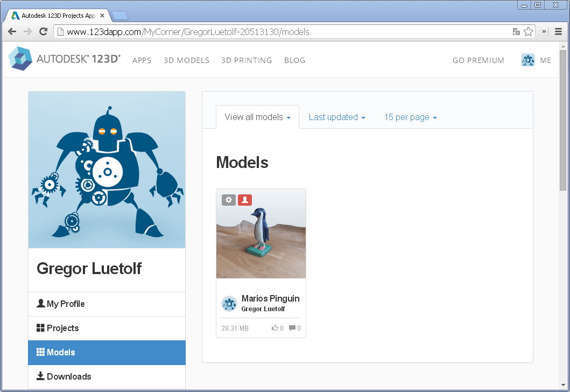Toggle the bookmark star in the address bar
570x392 pixels.
point(528,32)
